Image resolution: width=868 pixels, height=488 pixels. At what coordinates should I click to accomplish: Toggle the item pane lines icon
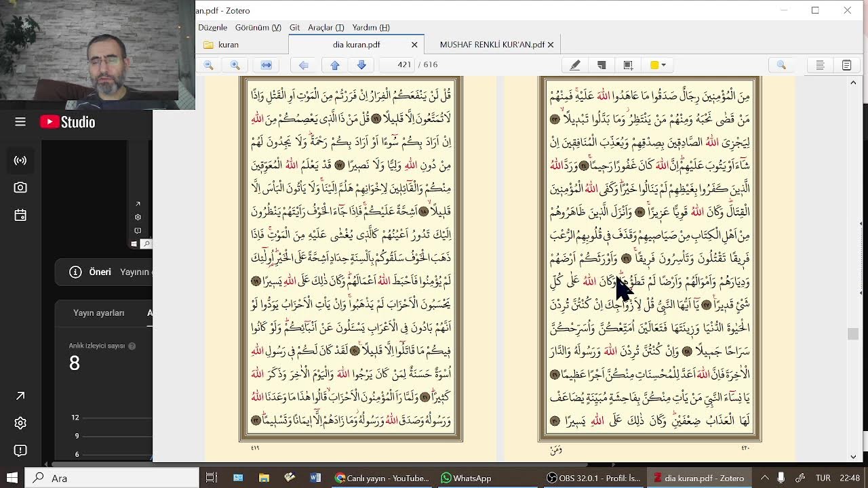820,65
